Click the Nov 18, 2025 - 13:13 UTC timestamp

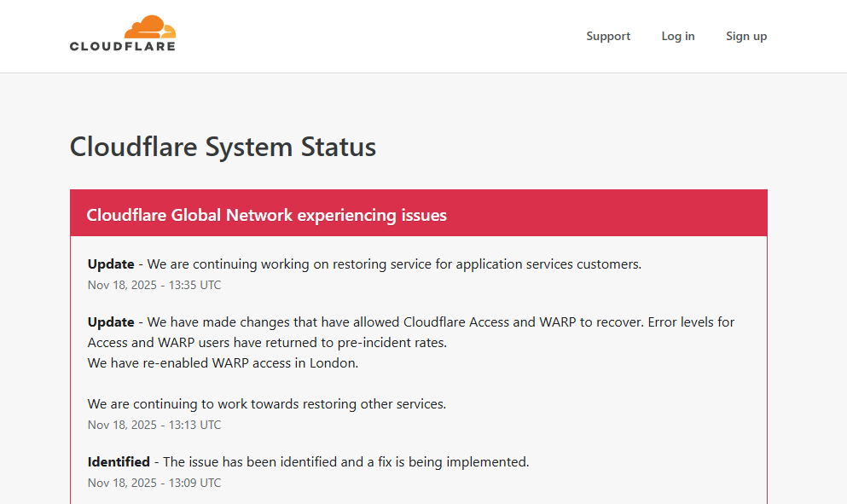[154, 425]
